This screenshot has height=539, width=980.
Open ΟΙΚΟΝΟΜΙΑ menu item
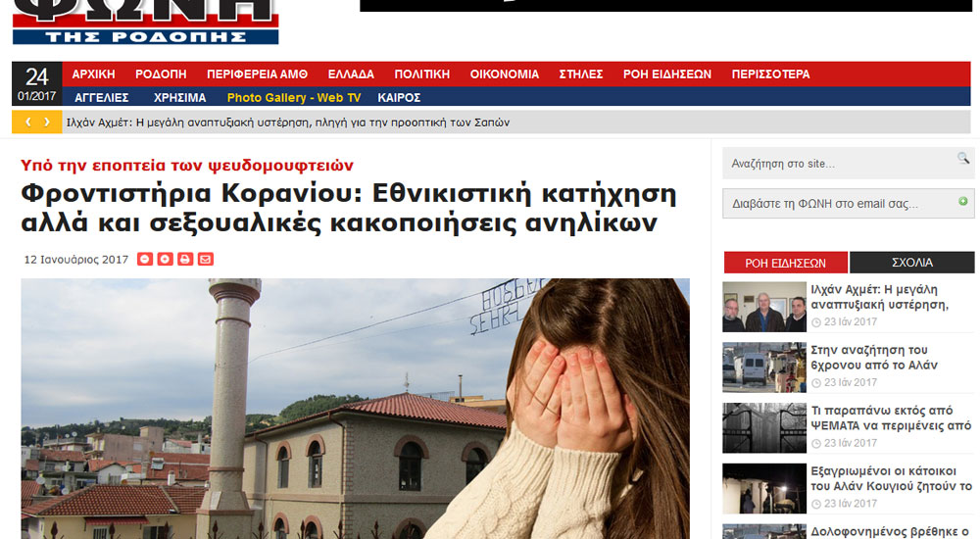pyautogui.click(x=505, y=73)
